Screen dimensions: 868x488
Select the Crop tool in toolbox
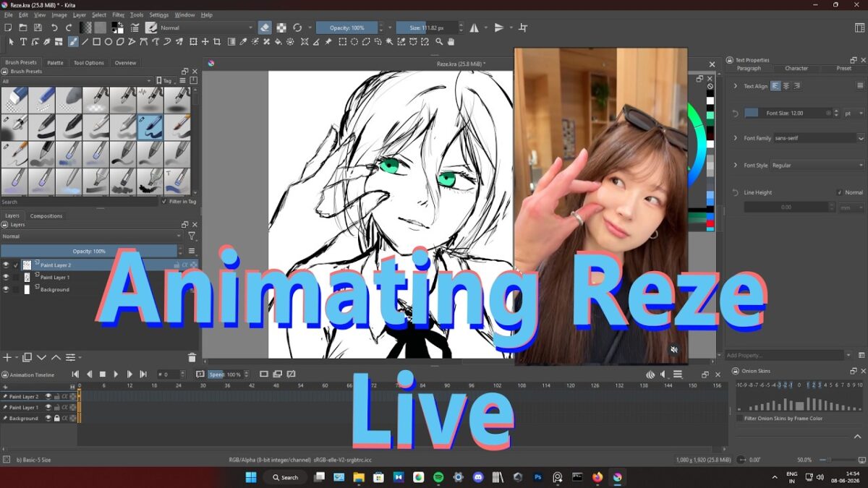(x=217, y=42)
